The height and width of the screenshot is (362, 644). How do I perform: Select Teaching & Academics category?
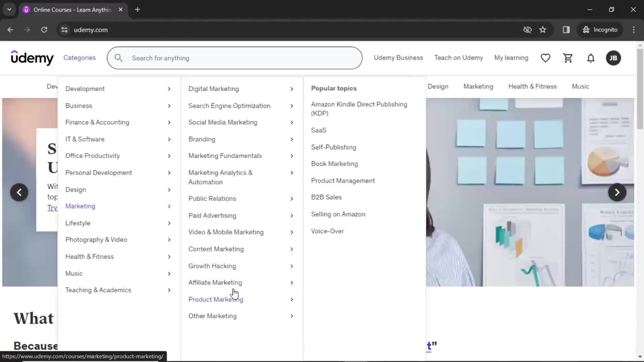pos(98,290)
